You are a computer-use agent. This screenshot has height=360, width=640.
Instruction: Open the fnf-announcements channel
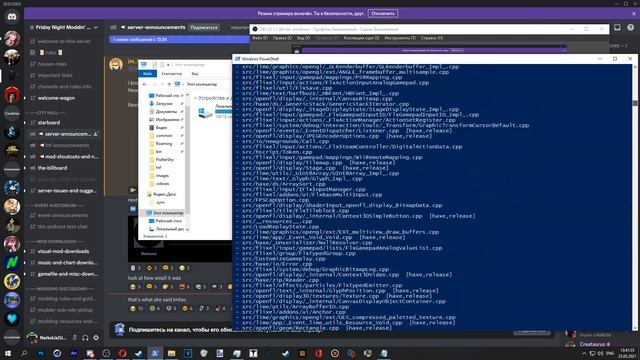63,145
